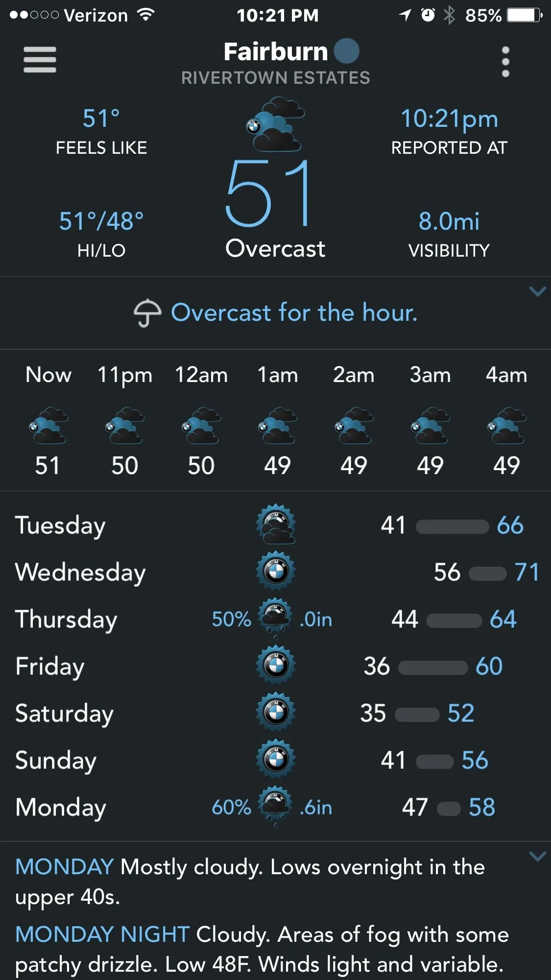Open the three-dot options menu
Image resolution: width=551 pixels, height=980 pixels.
[x=505, y=62]
